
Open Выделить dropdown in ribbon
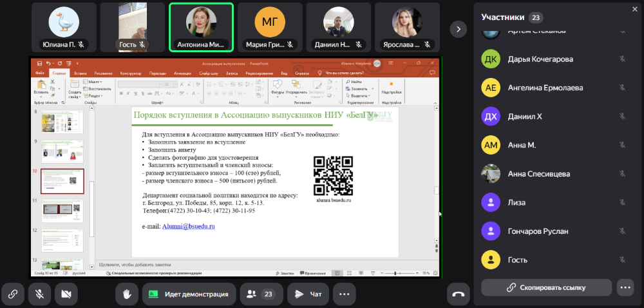[x=359, y=95]
